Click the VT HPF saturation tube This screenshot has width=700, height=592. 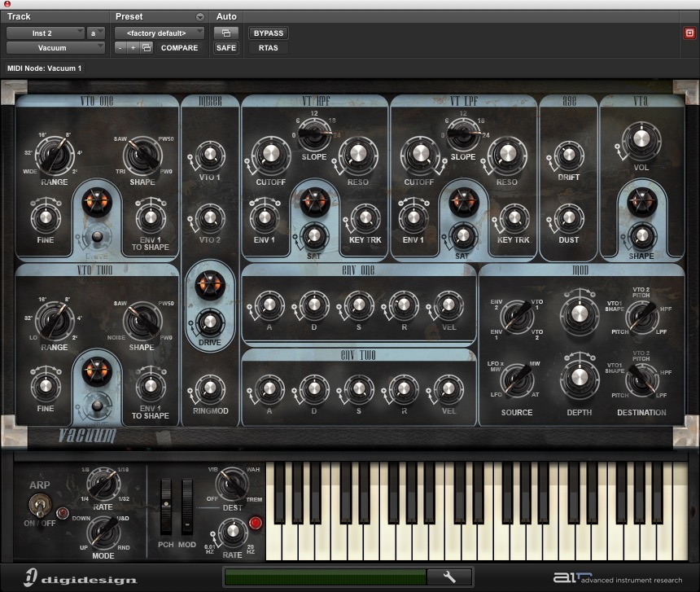tap(315, 202)
